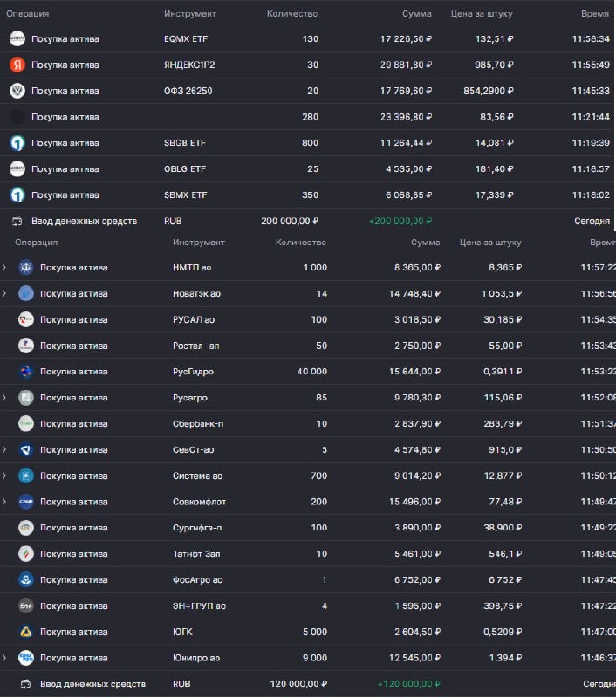Click the РУСАЛ ао company logo
616x698 pixels.
[26, 319]
